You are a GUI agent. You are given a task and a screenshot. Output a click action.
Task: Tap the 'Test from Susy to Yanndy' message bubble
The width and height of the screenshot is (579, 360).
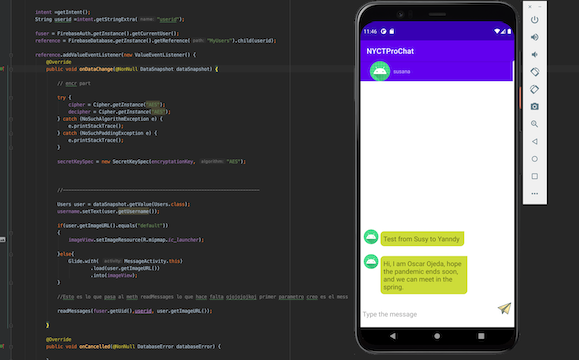[x=422, y=239]
